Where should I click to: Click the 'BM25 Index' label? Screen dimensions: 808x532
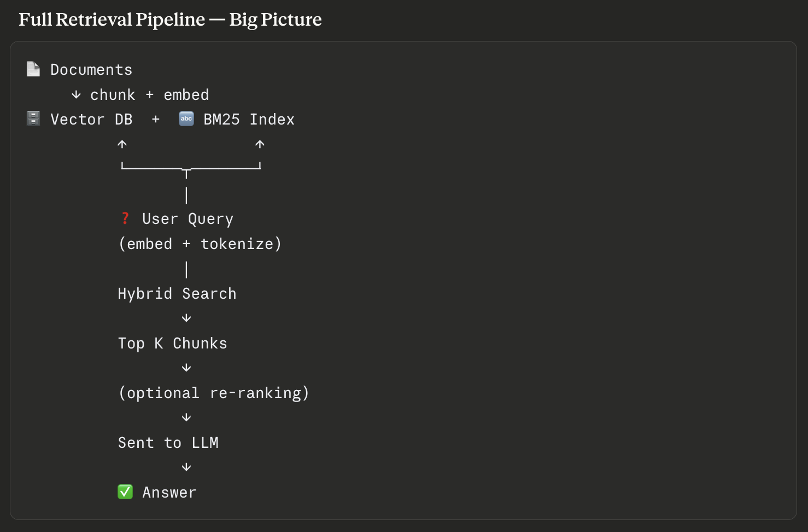point(249,120)
